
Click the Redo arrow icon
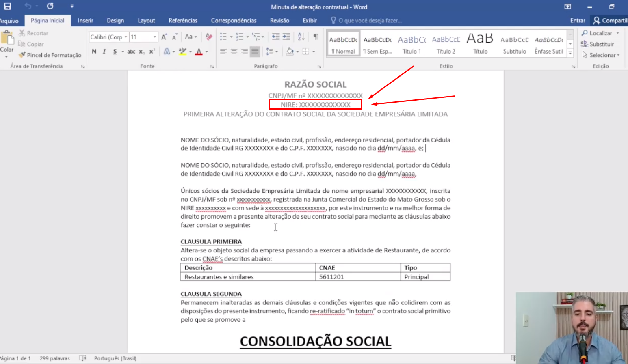pos(50,6)
